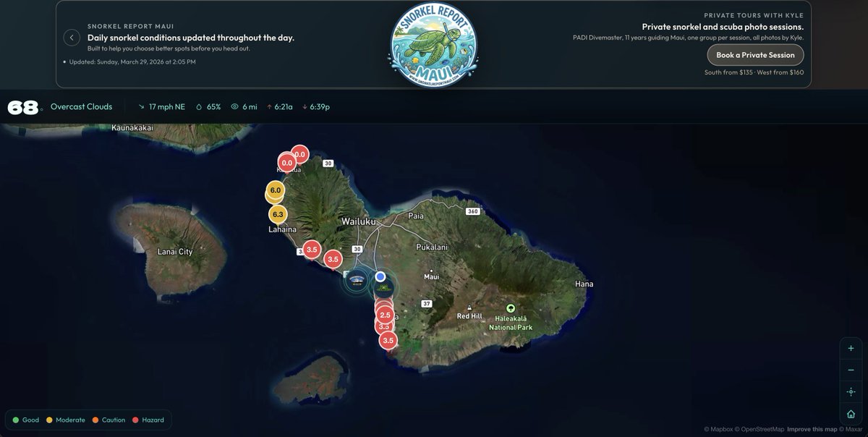Click the Updated Sunday March 29 timestamp
The height and width of the screenshot is (437, 868).
click(132, 61)
